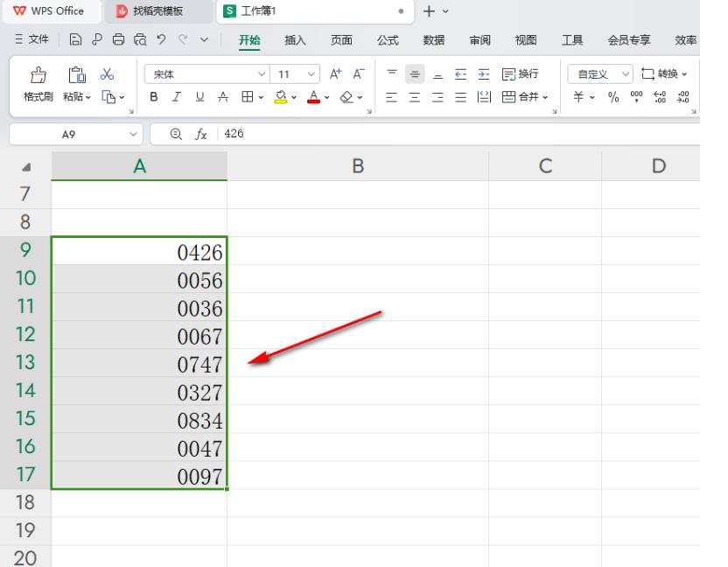Click Justify alignment icon

pyautogui.click(x=460, y=97)
